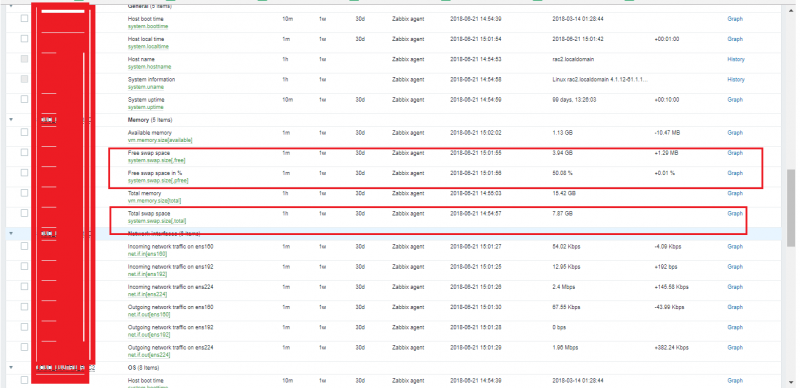The image size is (800, 388).
Task: Click the -10.47 MB change value
Action: pos(667,133)
